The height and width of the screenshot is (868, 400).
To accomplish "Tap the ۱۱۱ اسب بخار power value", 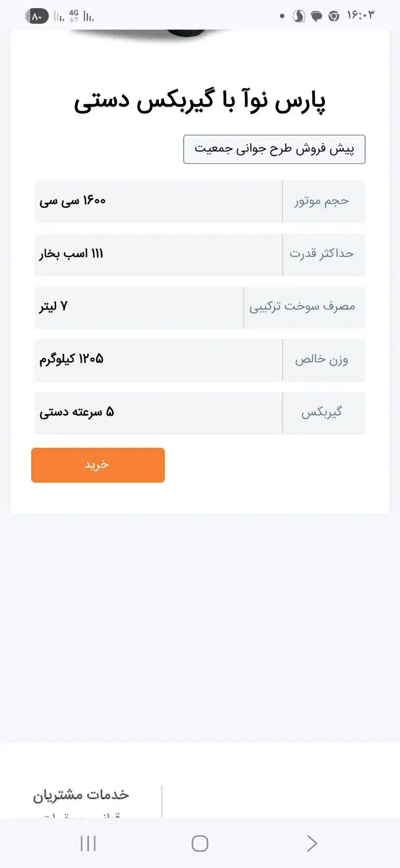I will tap(72, 254).
